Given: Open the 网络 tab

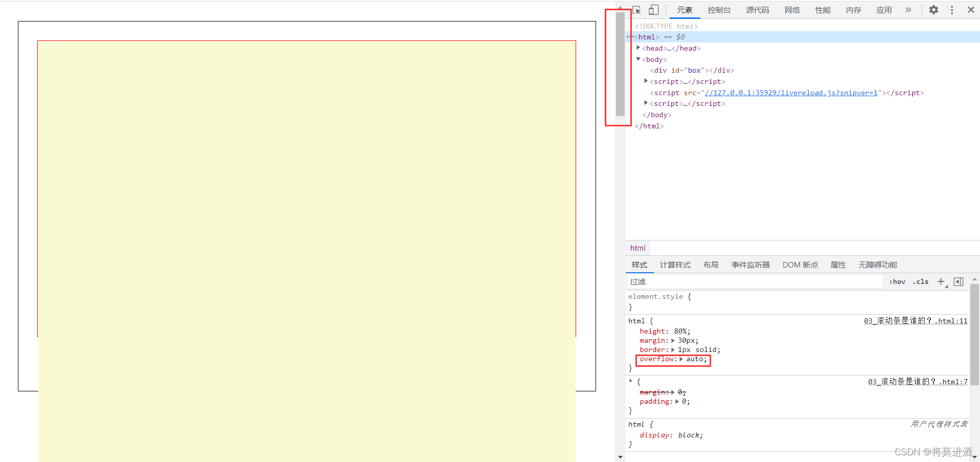Looking at the screenshot, I should 792,10.
